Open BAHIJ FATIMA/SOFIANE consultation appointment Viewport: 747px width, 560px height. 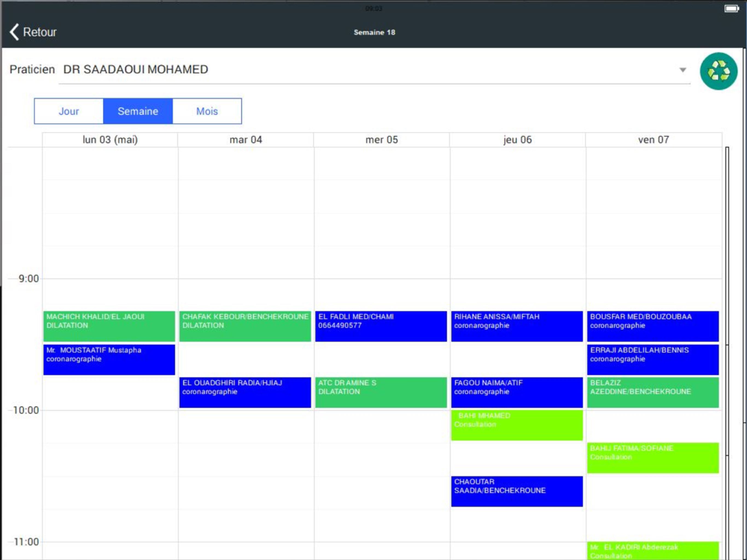(653, 458)
